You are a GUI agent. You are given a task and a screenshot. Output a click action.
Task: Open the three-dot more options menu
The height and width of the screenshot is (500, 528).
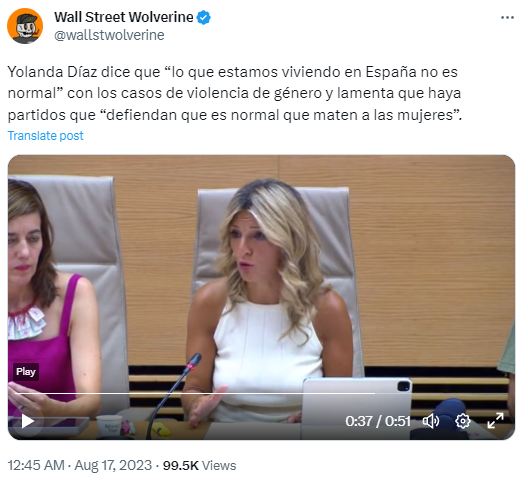pos(507,18)
